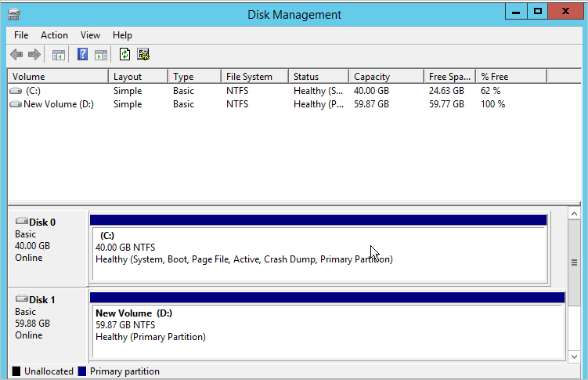Screen dimensions: 588x380
Task: Select the Disk 1 label panel
Action: (48, 325)
